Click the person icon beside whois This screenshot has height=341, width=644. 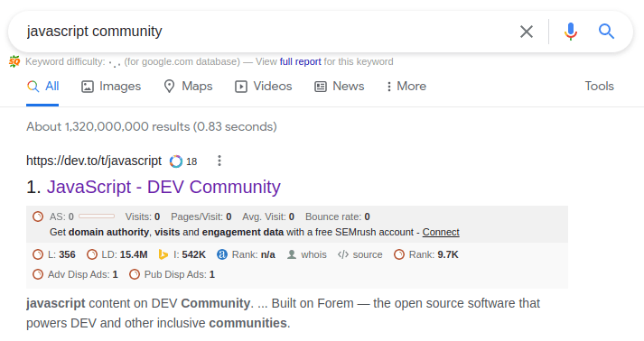(292, 254)
